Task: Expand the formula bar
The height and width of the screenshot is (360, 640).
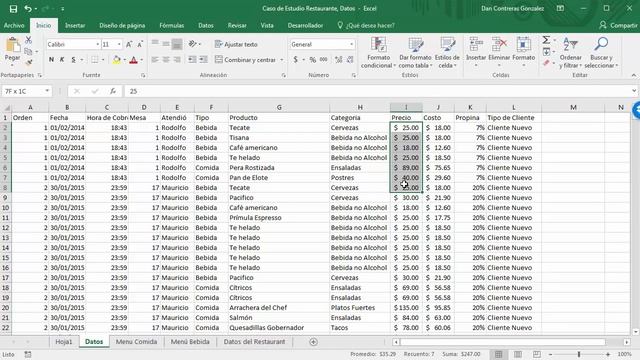Action: (634, 91)
